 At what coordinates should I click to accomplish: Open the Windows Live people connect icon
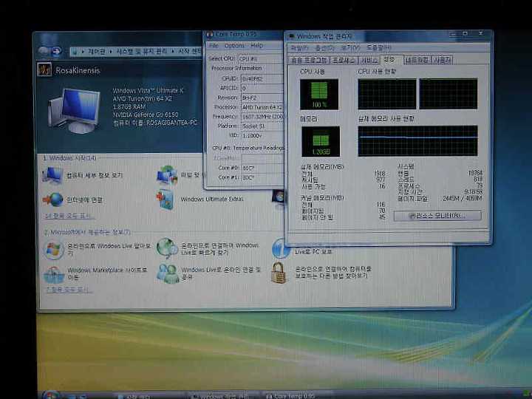(168, 273)
